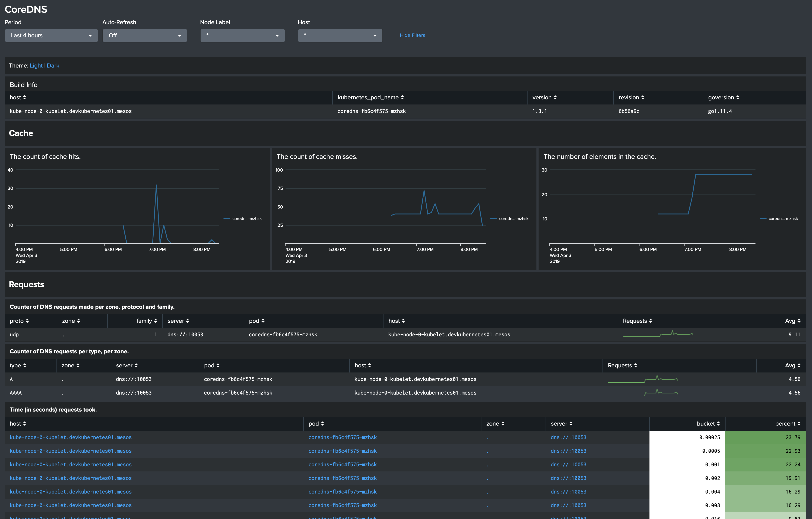The width and height of the screenshot is (812, 519).
Task: Toggle cache hits chart legend coredn...-mzhsk
Action: click(x=242, y=218)
